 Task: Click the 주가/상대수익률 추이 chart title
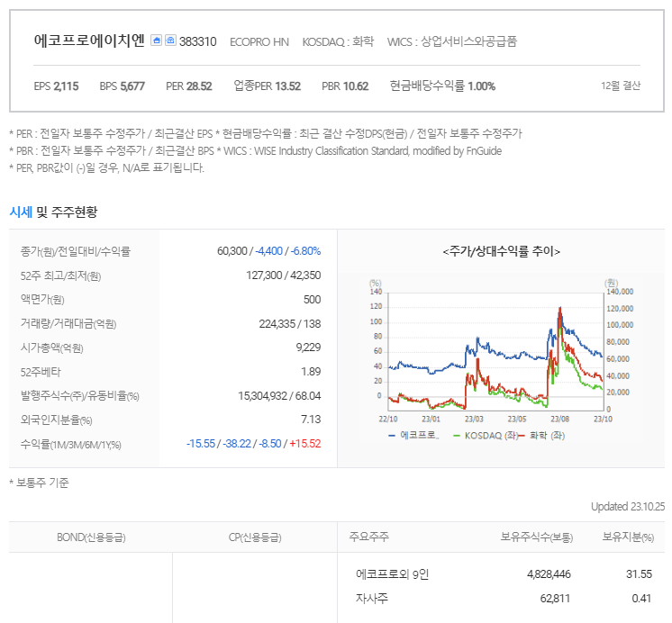pyautogui.click(x=502, y=251)
